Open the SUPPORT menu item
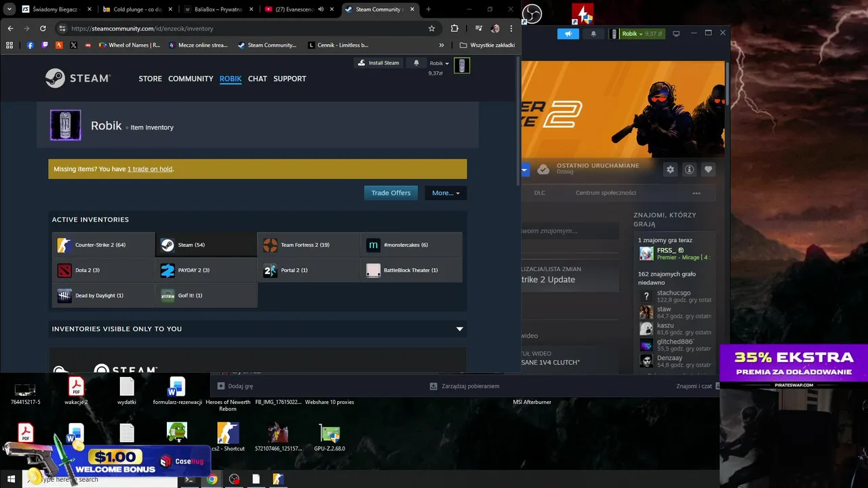The height and width of the screenshot is (488, 868). pos(290,79)
